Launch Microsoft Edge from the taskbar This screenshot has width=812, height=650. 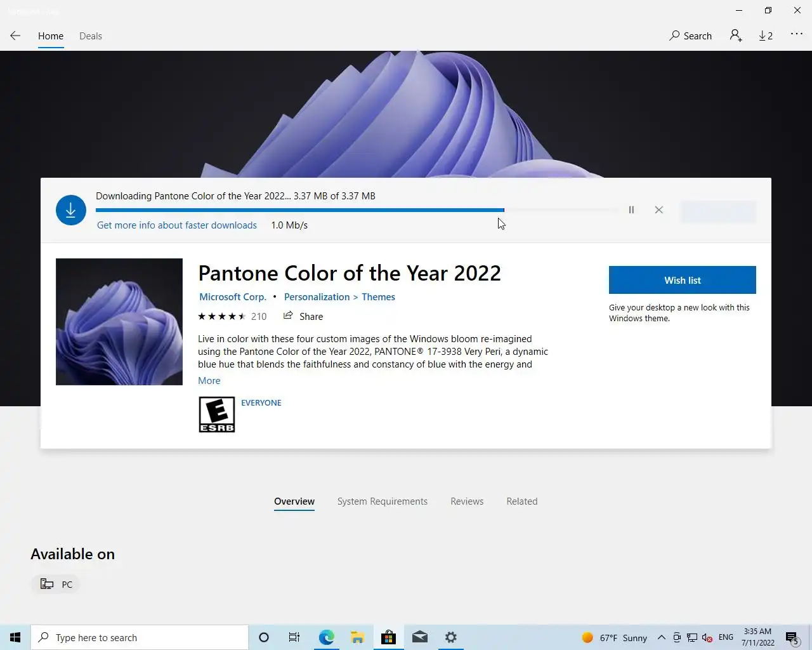pyautogui.click(x=326, y=637)
